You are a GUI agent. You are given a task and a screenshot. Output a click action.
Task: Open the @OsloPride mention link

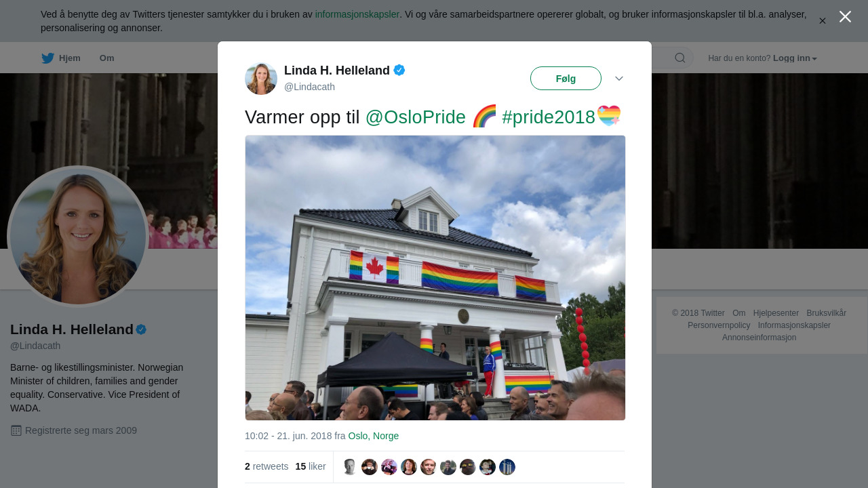(416, 117)
